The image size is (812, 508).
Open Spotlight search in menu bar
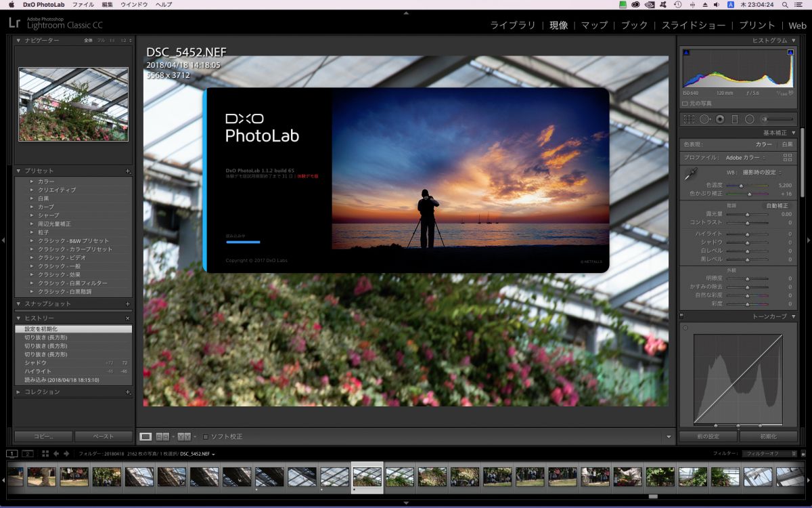(784, 4)
